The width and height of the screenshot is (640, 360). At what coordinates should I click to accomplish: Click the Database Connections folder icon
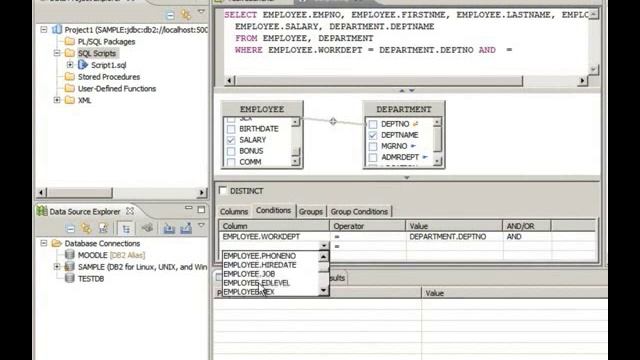57,243
